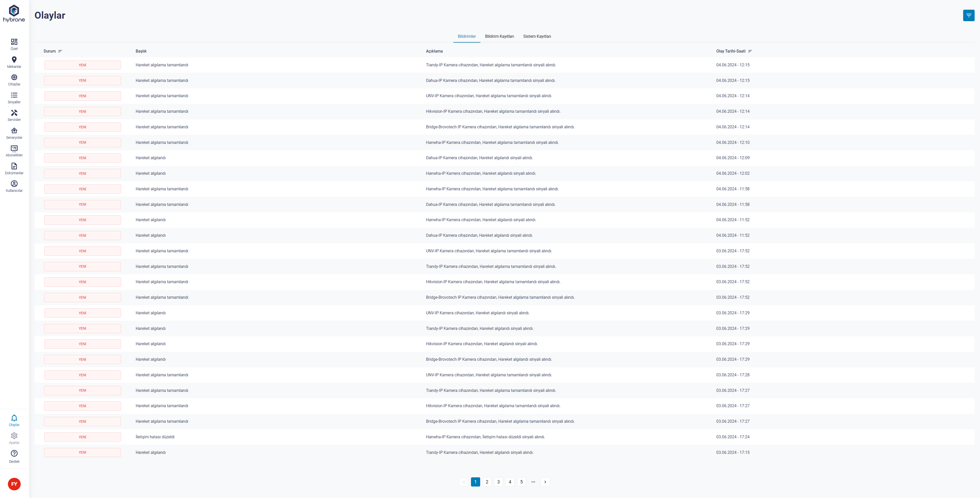Click the blue filter button top right
The image size is (980, 498).
pos(969,16)
